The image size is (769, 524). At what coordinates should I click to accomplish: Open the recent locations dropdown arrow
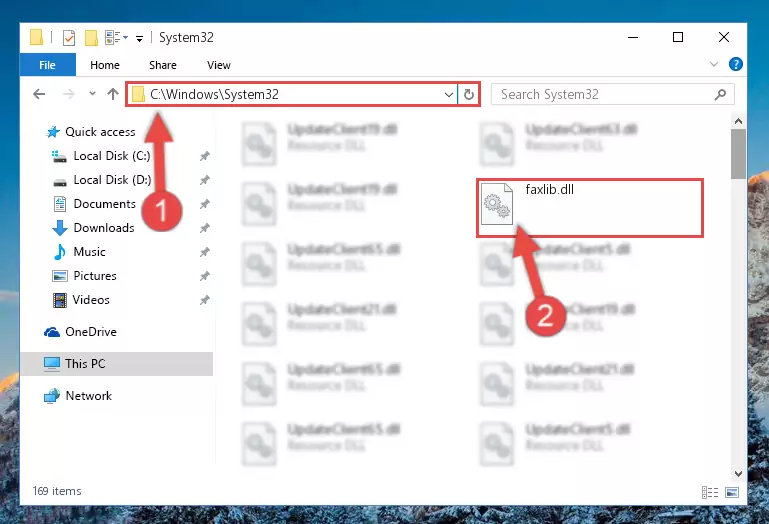pyautogui.click(x=92, y=93)
